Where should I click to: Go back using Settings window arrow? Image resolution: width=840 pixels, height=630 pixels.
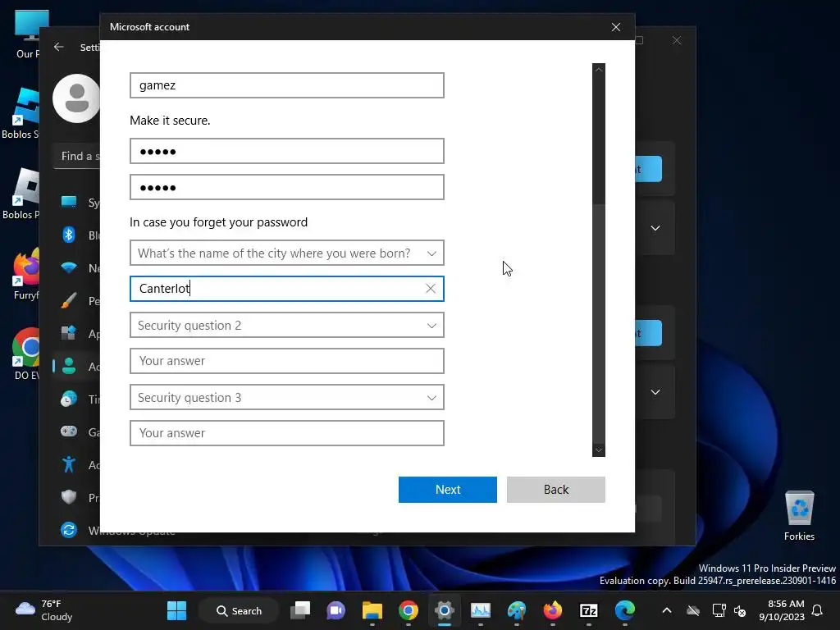[59, 47]
